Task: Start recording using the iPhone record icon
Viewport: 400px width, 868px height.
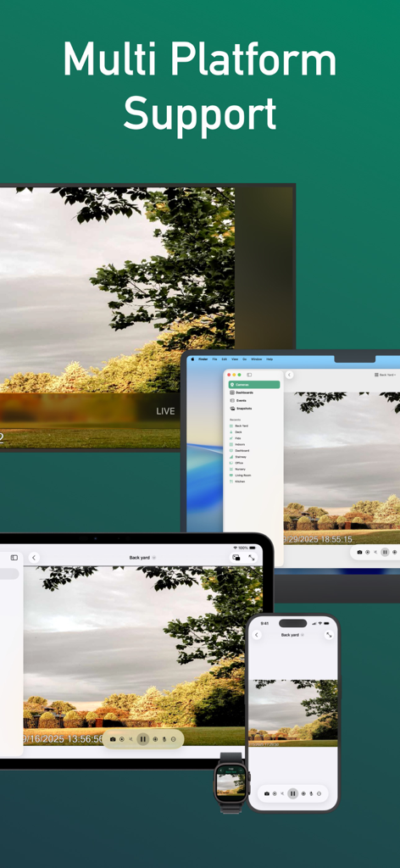Action: [275, 793]
